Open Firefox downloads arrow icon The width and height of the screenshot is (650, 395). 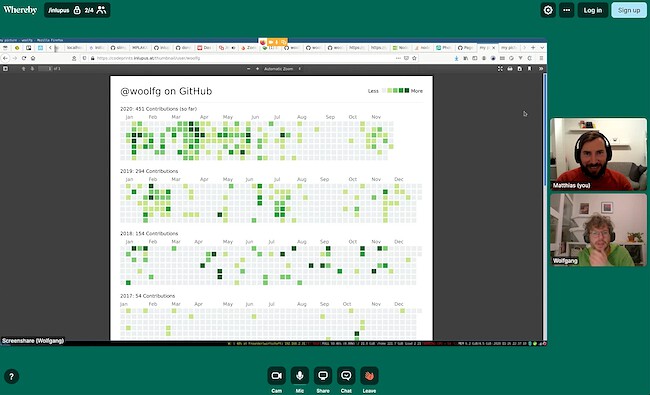coord(456,58)
